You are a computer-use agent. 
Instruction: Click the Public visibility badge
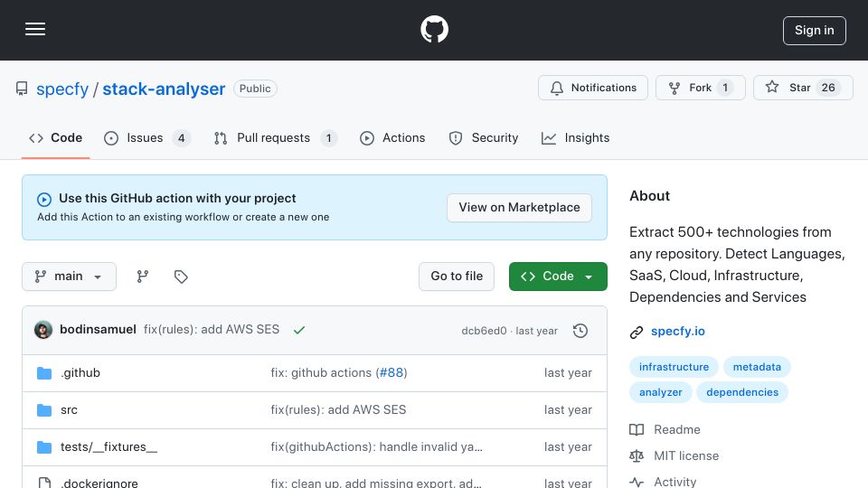[x=255, y=89]
